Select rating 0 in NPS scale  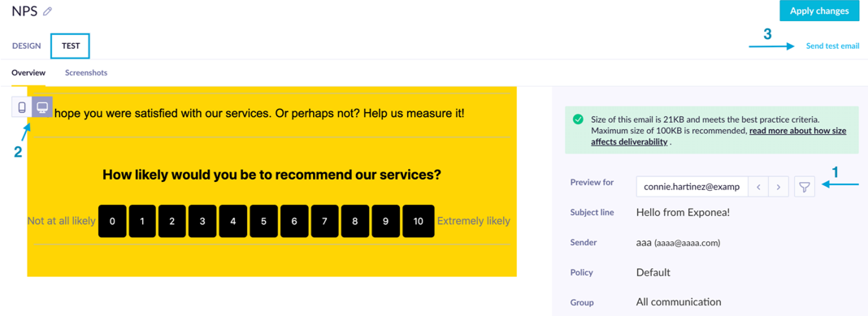pyautogui.click(x=112, y=222)
